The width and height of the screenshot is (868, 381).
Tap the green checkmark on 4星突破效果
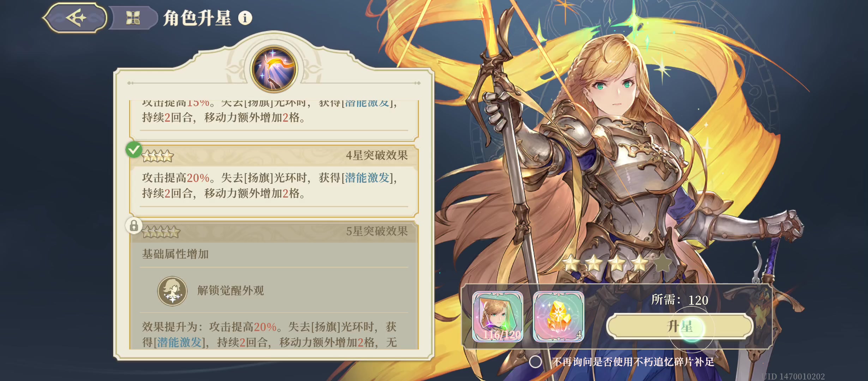pyautogui.click(x=134, y=150)
